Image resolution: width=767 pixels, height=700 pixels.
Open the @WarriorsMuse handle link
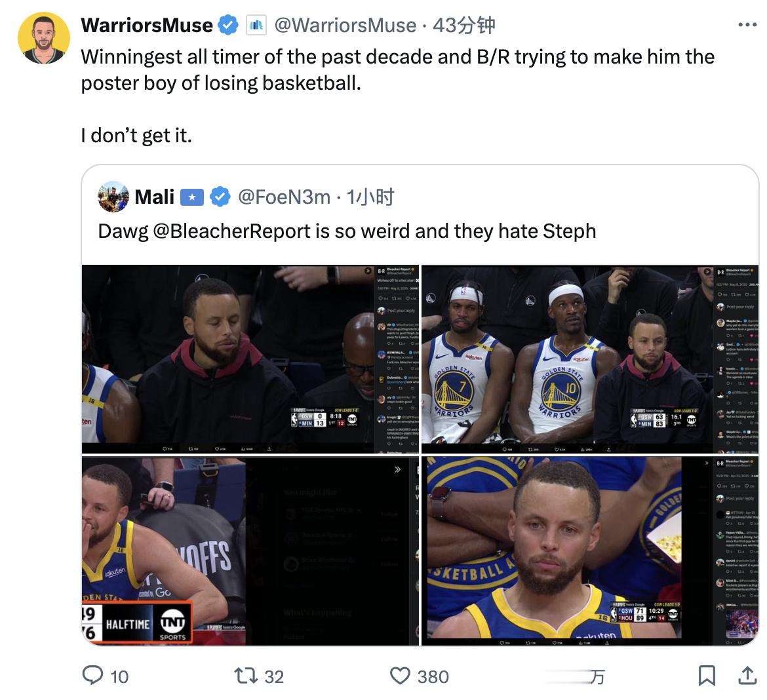click(345, 25)
